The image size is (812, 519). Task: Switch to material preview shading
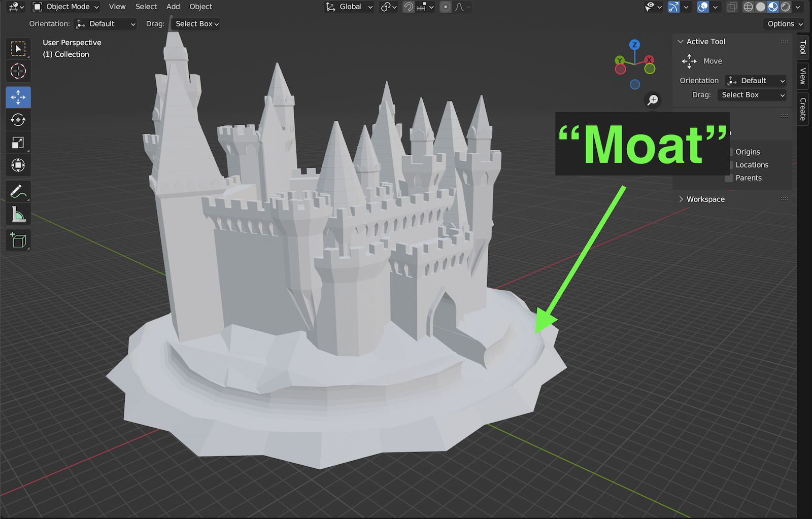pyautogui.click(x=773, y=7)
